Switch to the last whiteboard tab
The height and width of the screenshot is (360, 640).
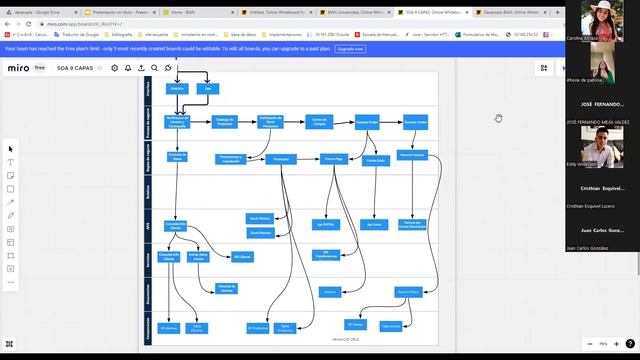pyautogui.click(x=511, y=13)
